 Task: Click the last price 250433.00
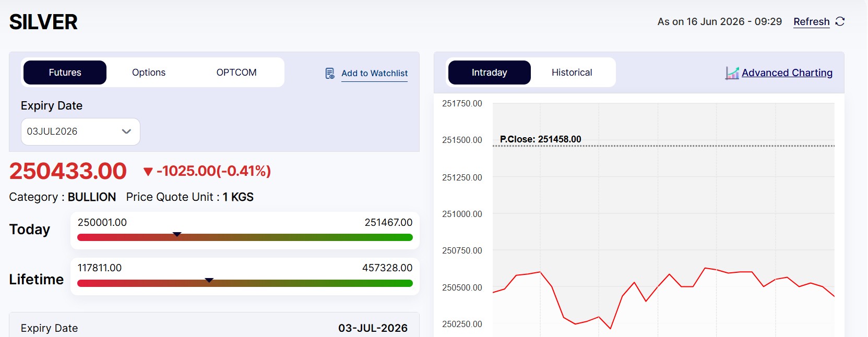coord(68,171)
